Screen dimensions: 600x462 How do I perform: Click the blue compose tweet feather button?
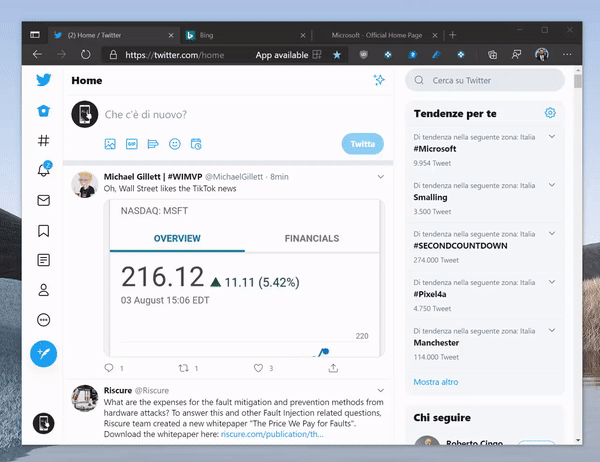[43, 353]
